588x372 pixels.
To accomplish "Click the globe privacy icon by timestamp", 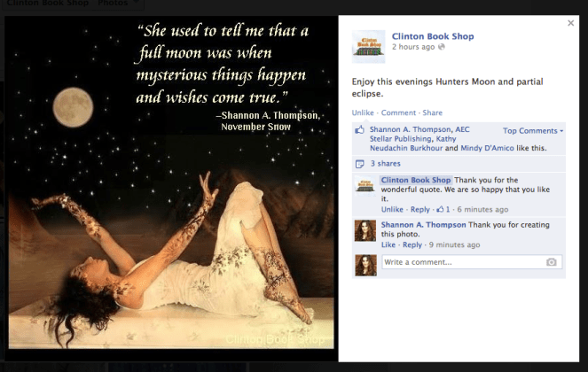I will (441, 47).
